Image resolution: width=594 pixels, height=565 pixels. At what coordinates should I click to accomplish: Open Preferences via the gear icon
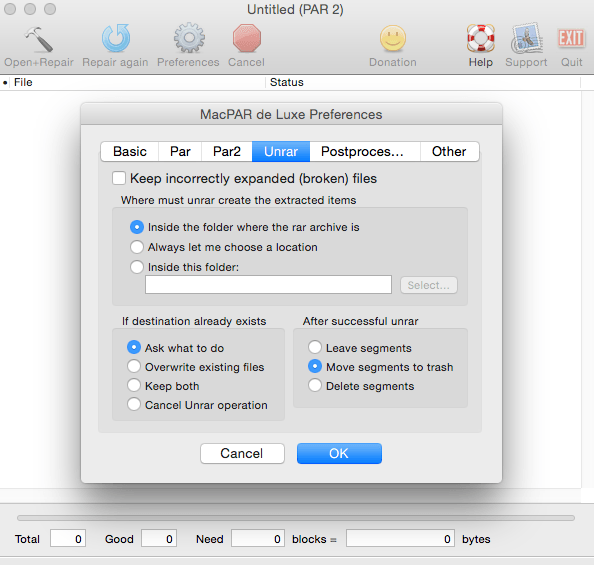pos(189,38)
